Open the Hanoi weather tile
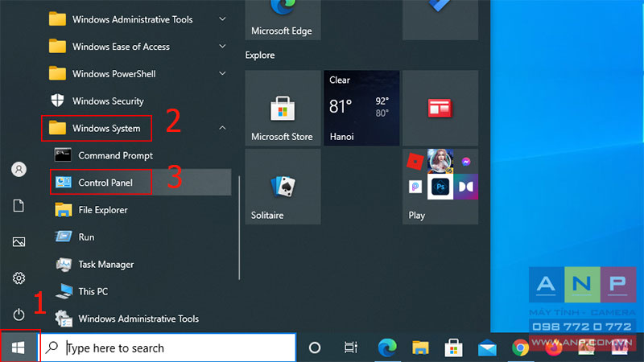Screen dimensions: 644x362 click(361, 108)
